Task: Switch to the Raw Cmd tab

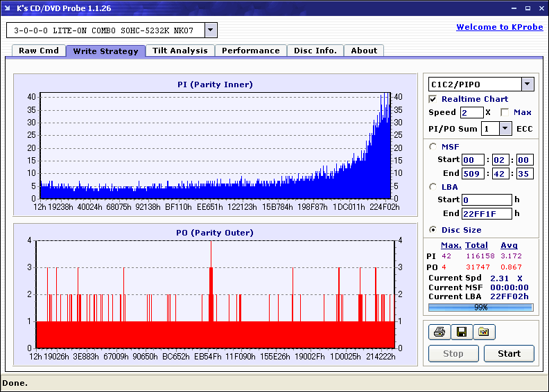Action: (x=39, y=51)
